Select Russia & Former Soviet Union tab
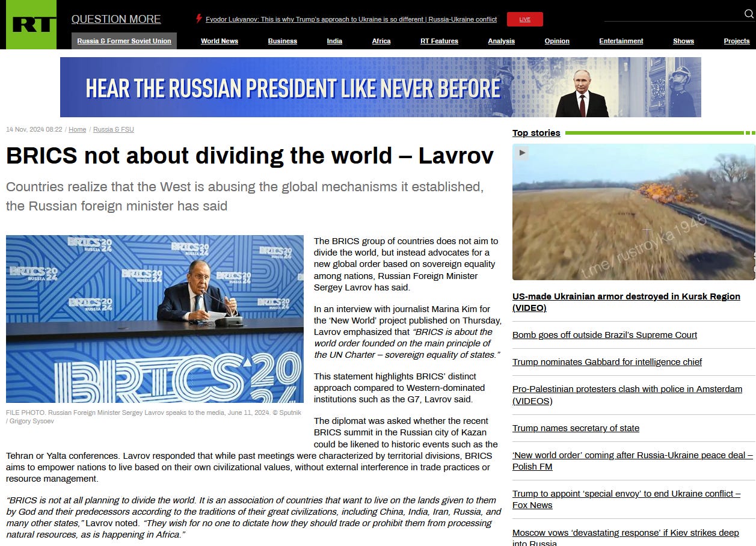The image size is (756, 546). tap(124, 41)
